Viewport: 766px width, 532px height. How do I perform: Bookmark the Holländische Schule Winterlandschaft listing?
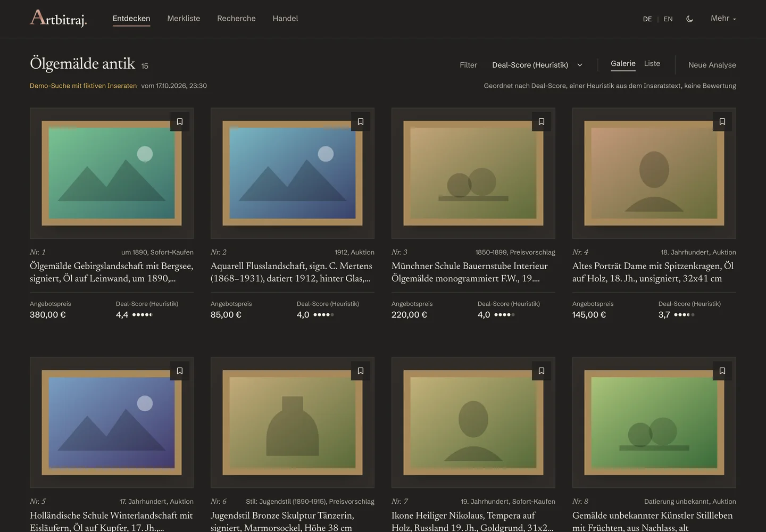click(x=180, y=371)
